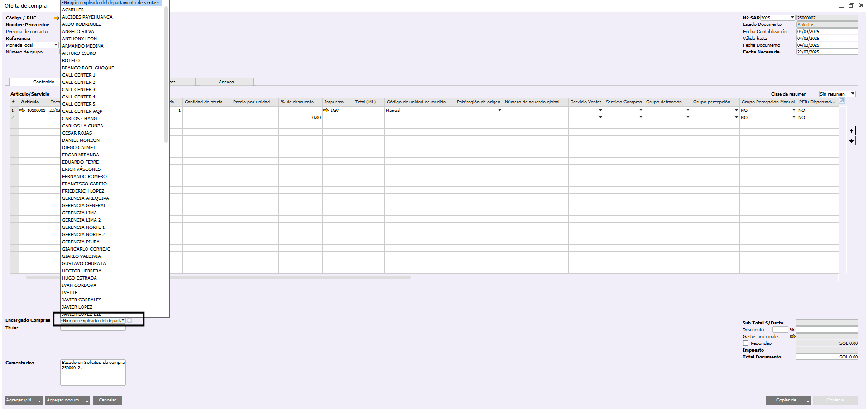Click the Gastos adicionales link arrow
868x411 pixels.
793,337
